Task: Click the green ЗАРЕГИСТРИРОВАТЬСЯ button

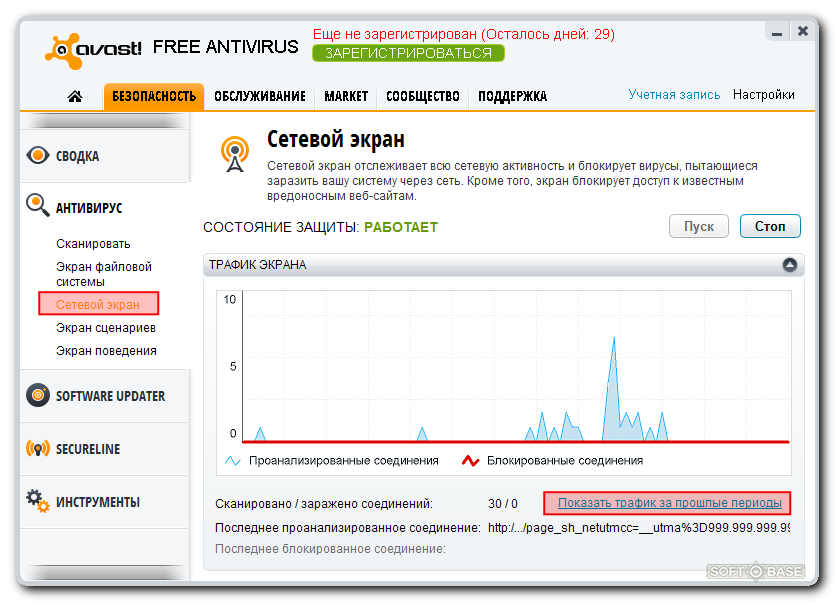Action: (x=408, y=53)
